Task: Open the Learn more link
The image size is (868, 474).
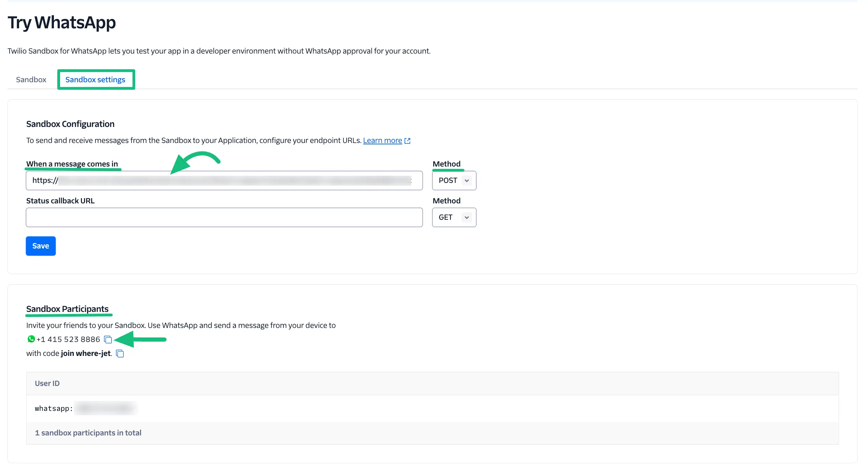Action: pyautogui.click(x=382, y=141)
